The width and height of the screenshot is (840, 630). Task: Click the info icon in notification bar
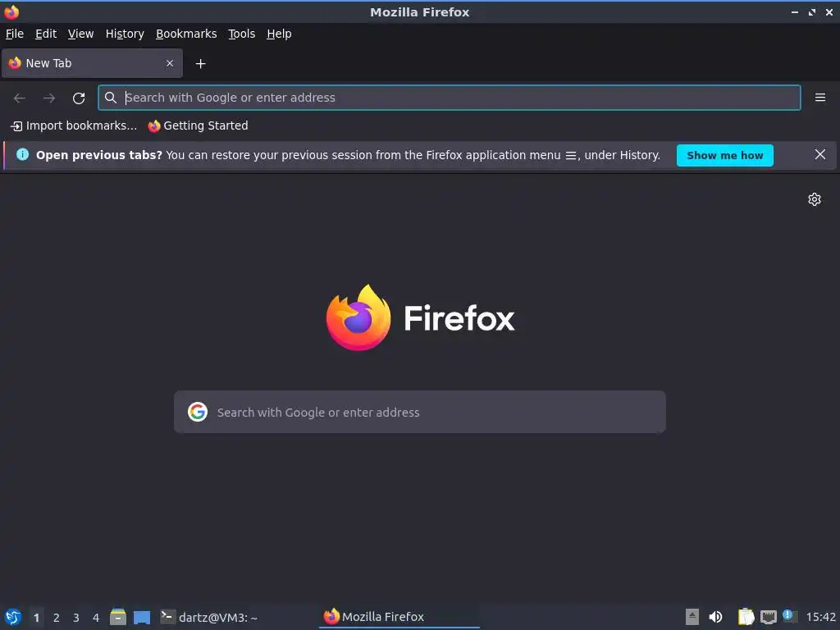(x=22, y=155)
